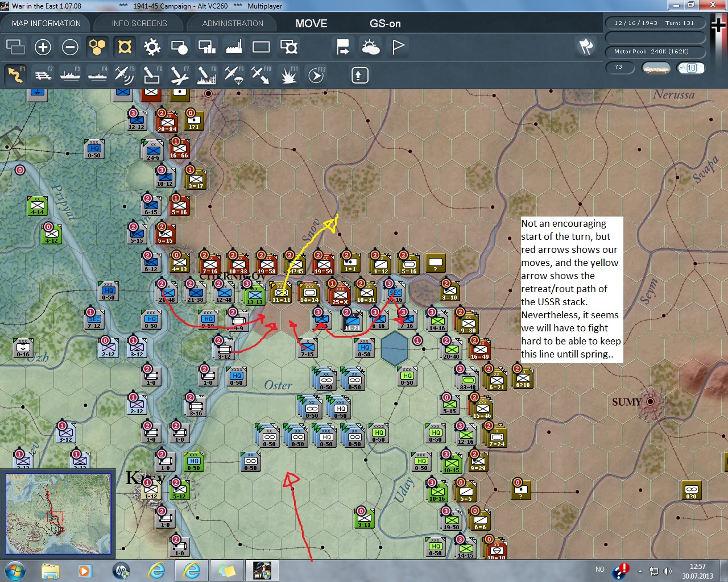Click the crossed flags icon
This screenshot has width=728, height=582.
click(586, 47)
